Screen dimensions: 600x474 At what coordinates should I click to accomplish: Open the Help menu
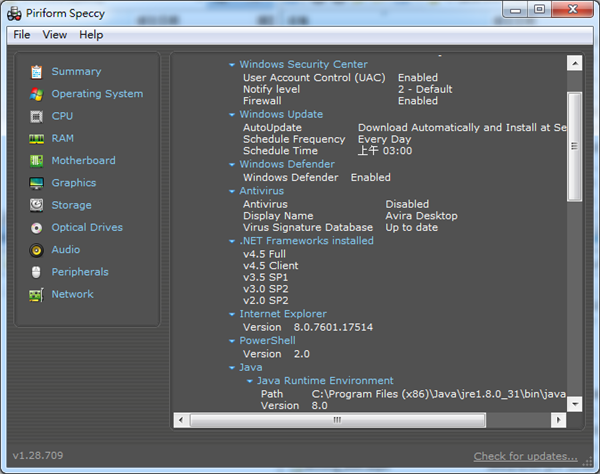[x=91, y=35]
